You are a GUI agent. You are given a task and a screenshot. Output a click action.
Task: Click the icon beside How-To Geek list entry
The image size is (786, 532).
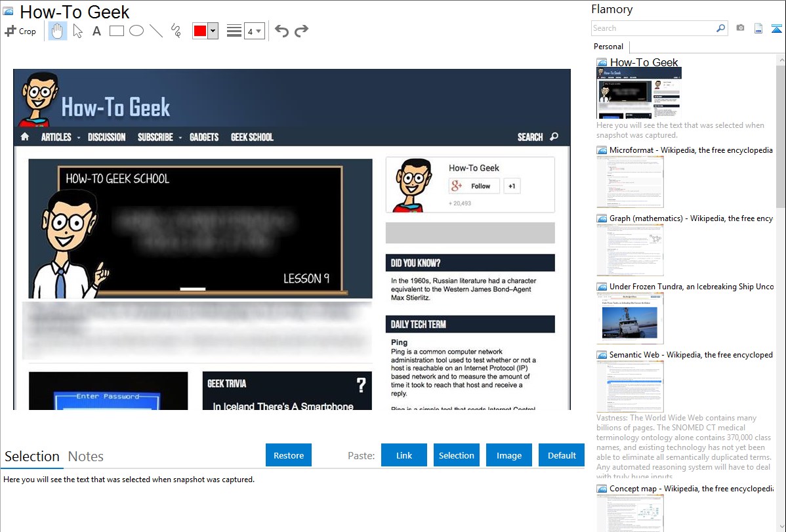pos(602,62)
